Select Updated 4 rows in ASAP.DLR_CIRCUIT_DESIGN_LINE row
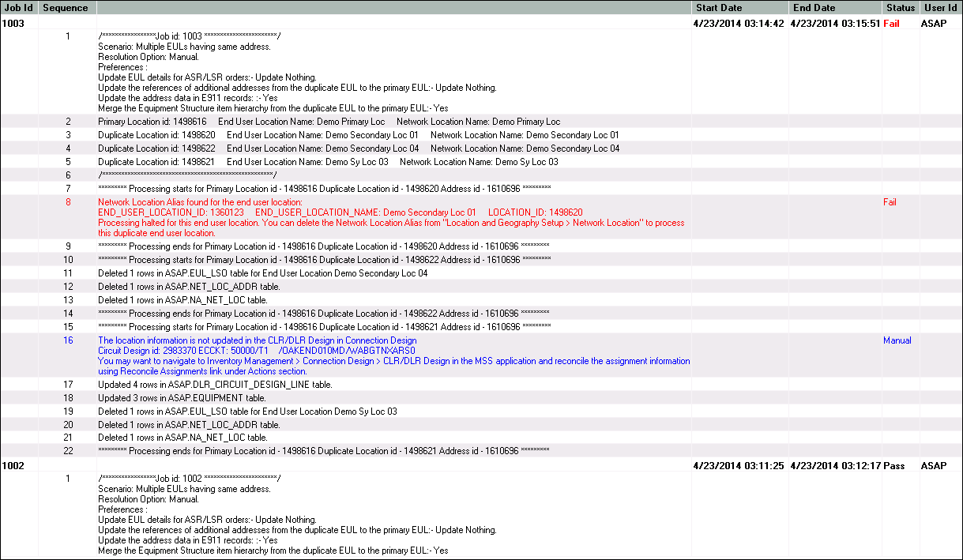 481,385
